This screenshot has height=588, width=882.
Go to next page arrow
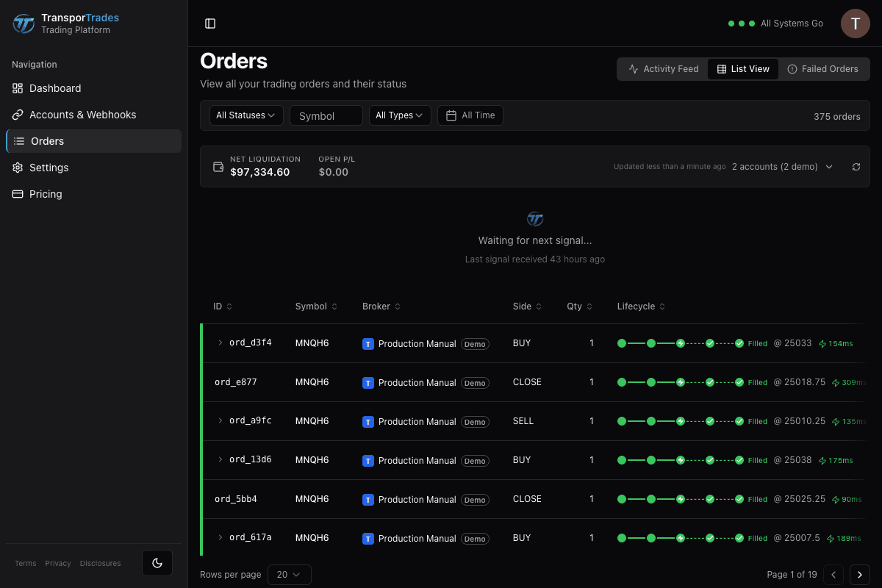click(x=860, y=575)
